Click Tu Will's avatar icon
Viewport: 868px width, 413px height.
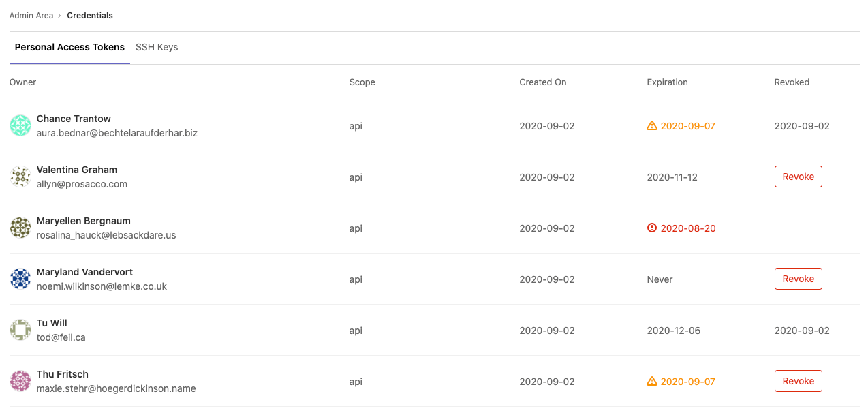tap(20, 330)
